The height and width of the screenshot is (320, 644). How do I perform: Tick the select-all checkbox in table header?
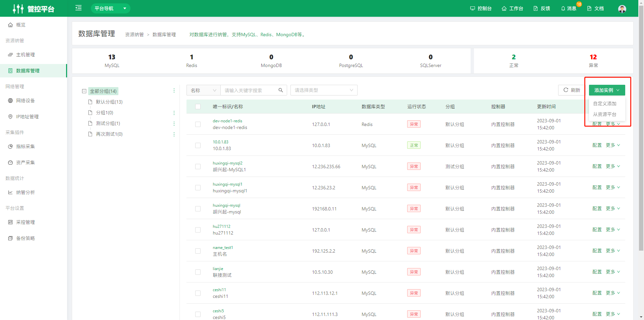(x=198, y=107)
